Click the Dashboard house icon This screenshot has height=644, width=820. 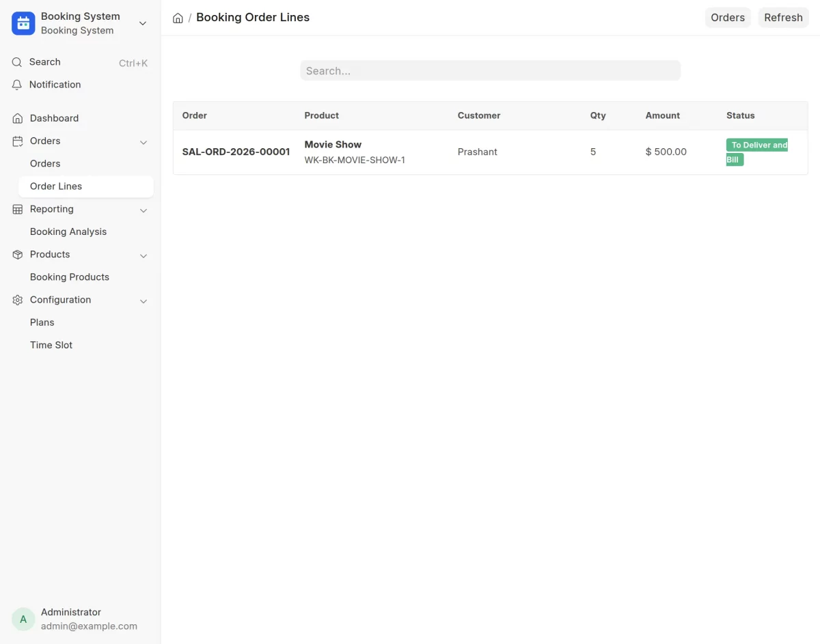coord(18,118)
